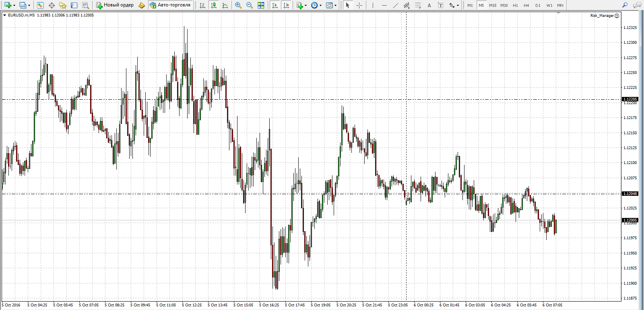Switch chart to Bar Chart
This screenshot has height=310, width=644.
point(202,5)
